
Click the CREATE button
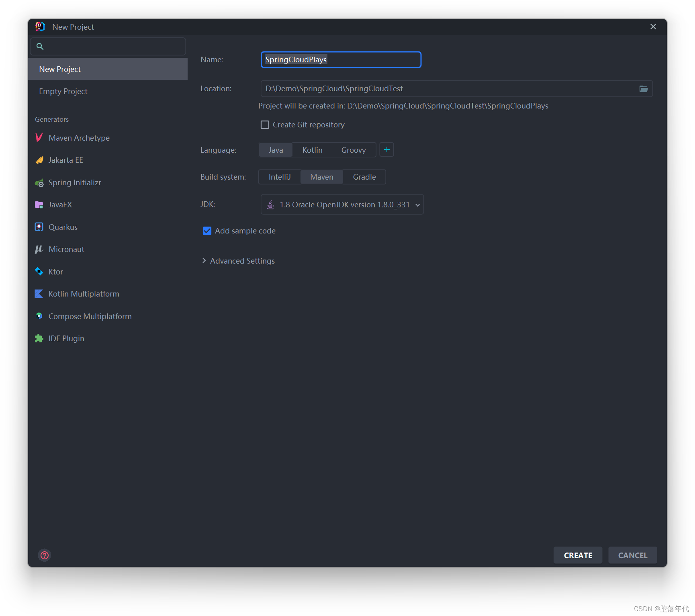578,555
